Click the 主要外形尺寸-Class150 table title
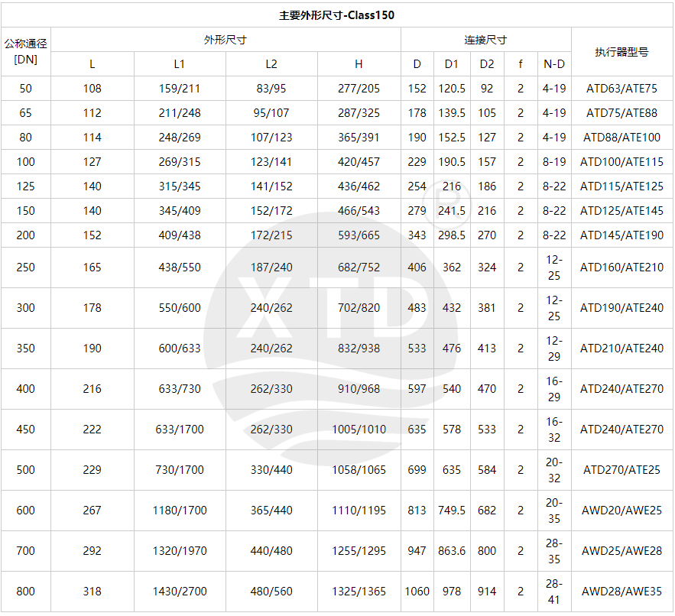 pos(337,15)
